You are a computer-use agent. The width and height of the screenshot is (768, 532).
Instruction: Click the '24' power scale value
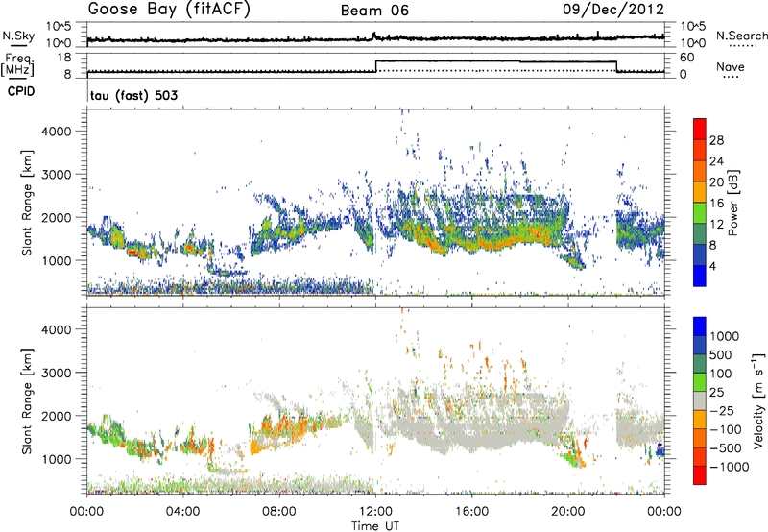tap(716, 161)
